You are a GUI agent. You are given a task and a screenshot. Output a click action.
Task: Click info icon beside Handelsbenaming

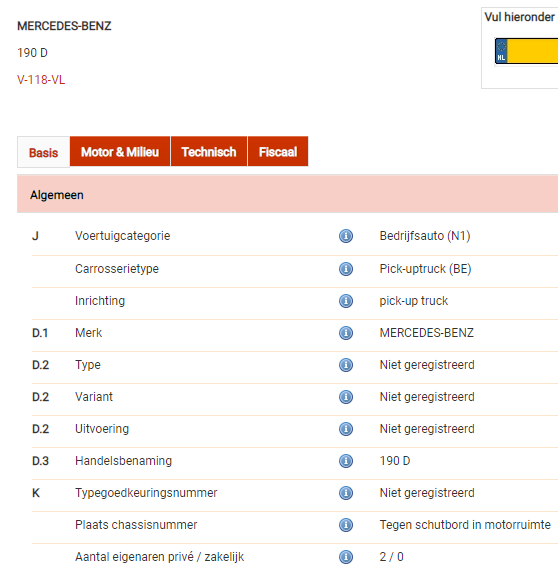click(x=346, y=461)
